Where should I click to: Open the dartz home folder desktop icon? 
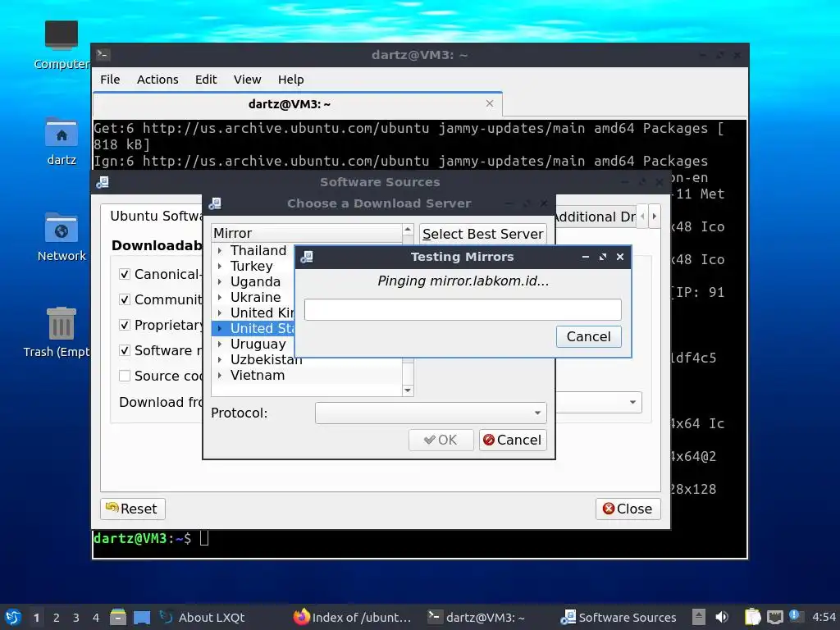61,141
